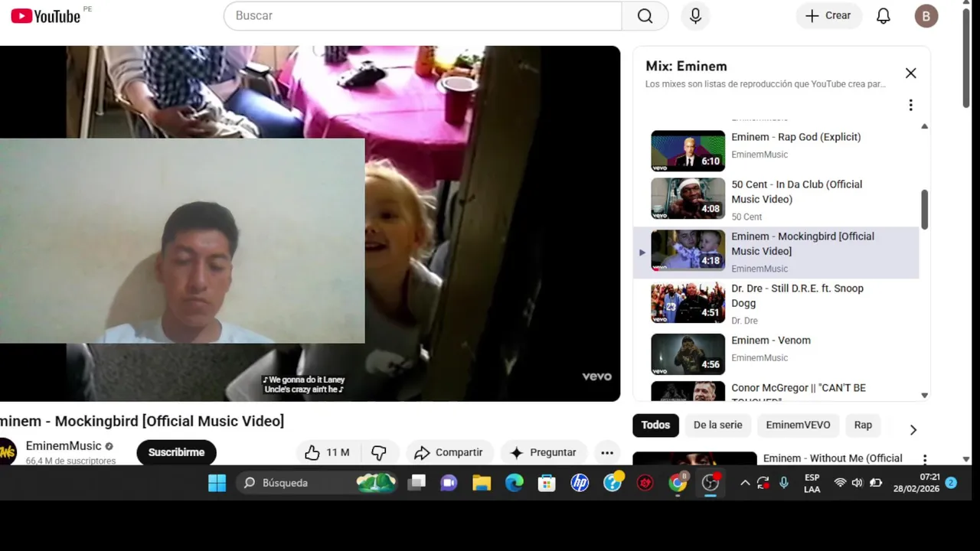
Task: Start voice search with the microphone icon
Action: [695, 15]
